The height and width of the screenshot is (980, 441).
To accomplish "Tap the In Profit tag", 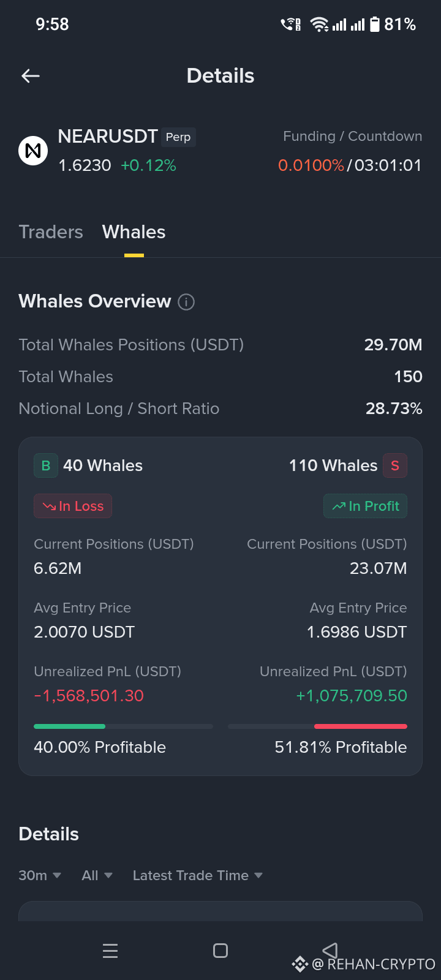I will pyautogui.click(x=366, y=506).
